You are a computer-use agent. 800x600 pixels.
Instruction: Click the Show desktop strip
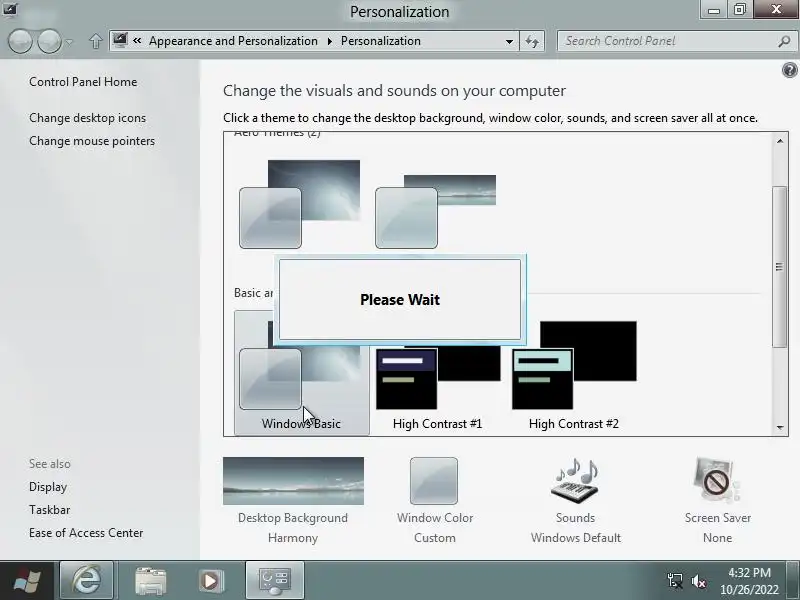[793, 580]
